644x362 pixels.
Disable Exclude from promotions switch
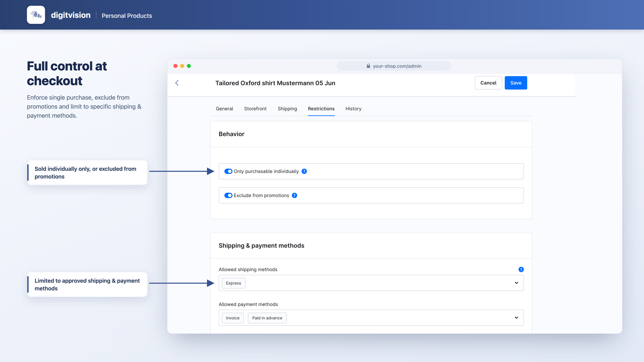coord(228,195)
